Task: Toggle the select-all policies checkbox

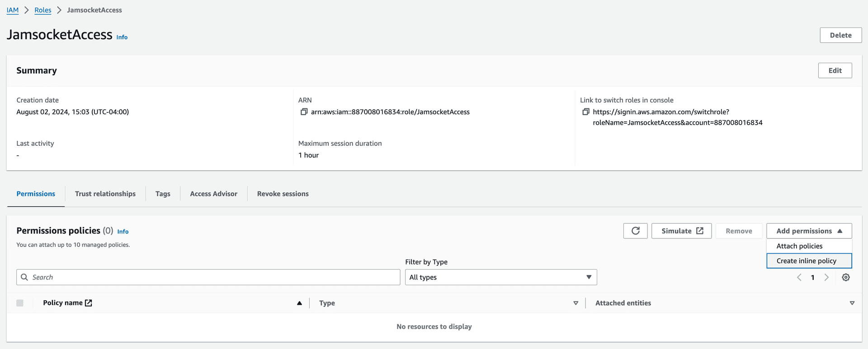Action: (20, 303)
